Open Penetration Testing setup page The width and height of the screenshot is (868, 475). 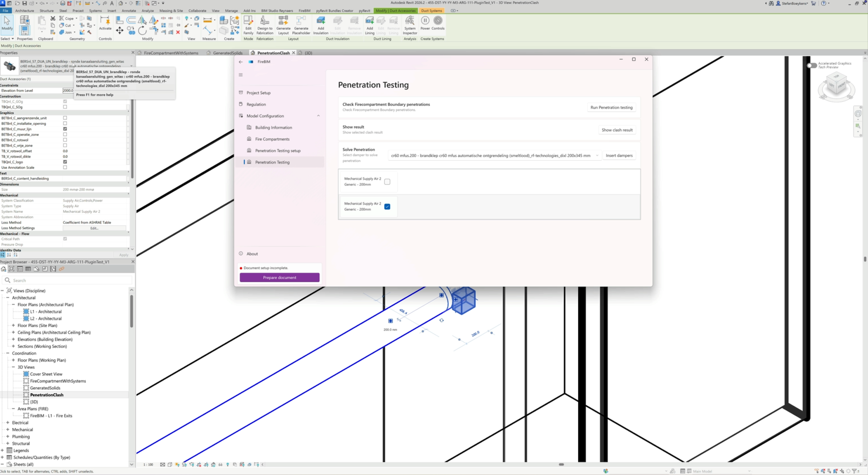(x=278, y=150)
